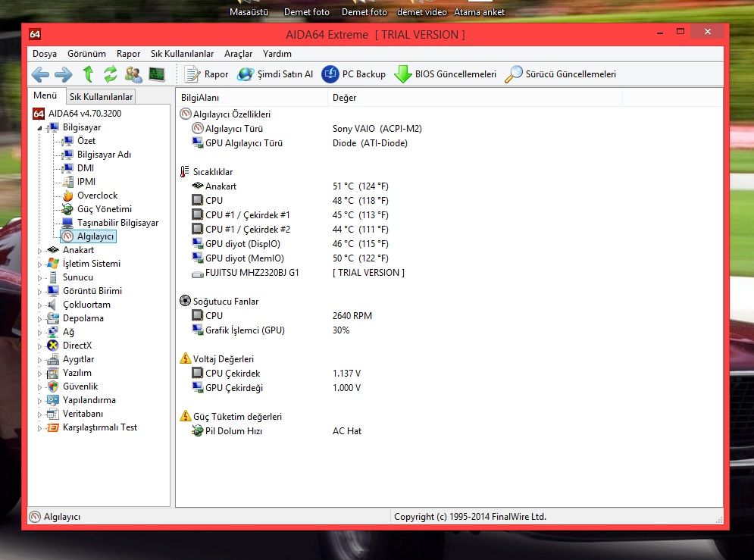Screen dimensions: 754x560
Task: Select the GPU Algılayıcı Türü row
Action: click(x=449, y=143)
